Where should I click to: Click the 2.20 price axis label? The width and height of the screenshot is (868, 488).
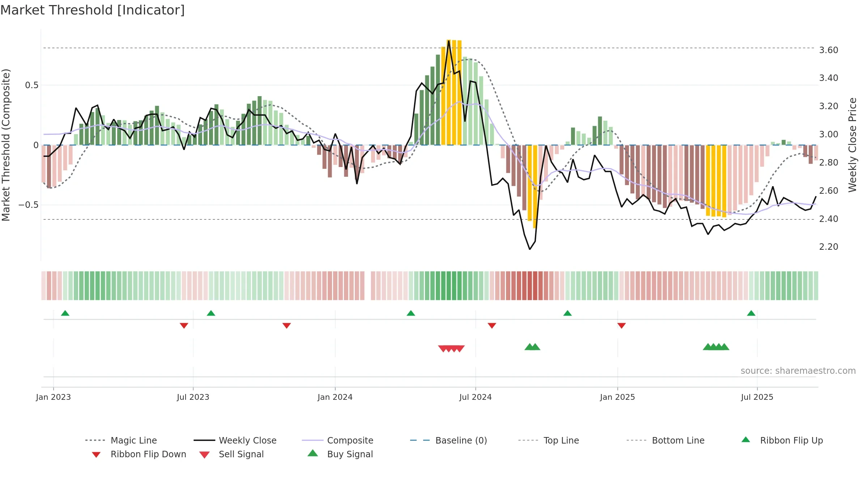tap(829, 247)
